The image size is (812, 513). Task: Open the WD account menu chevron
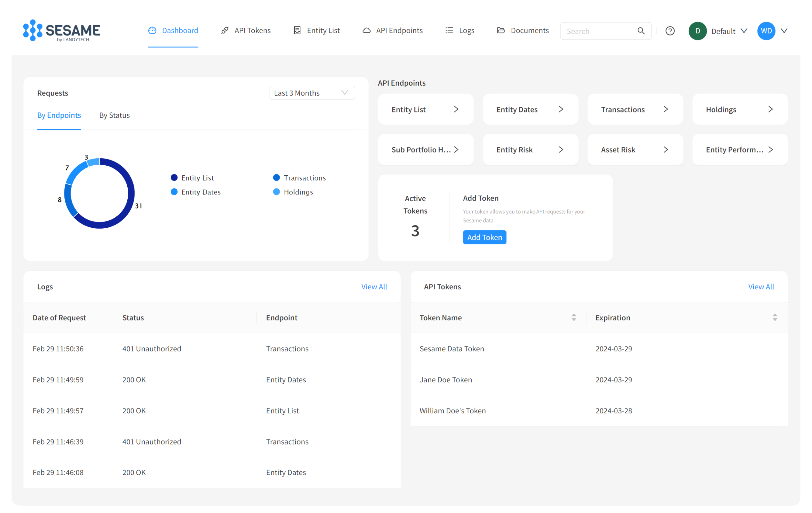(x=784, y=31)
